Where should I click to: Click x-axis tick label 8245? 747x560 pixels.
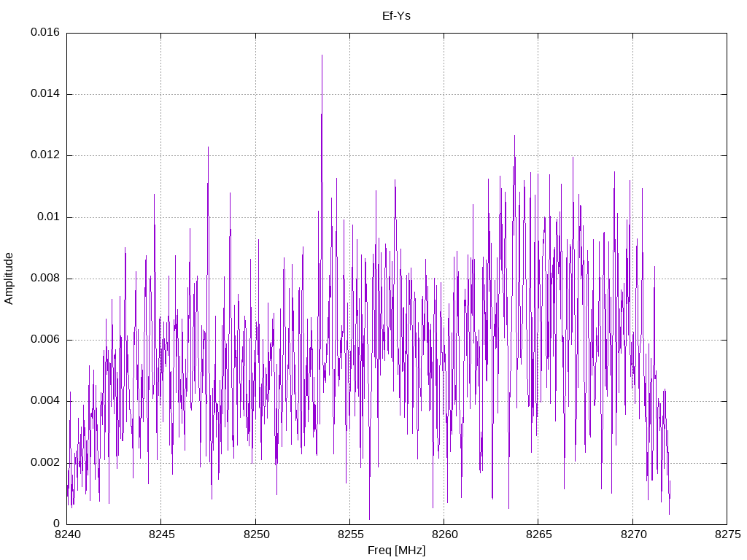point(161,534)
